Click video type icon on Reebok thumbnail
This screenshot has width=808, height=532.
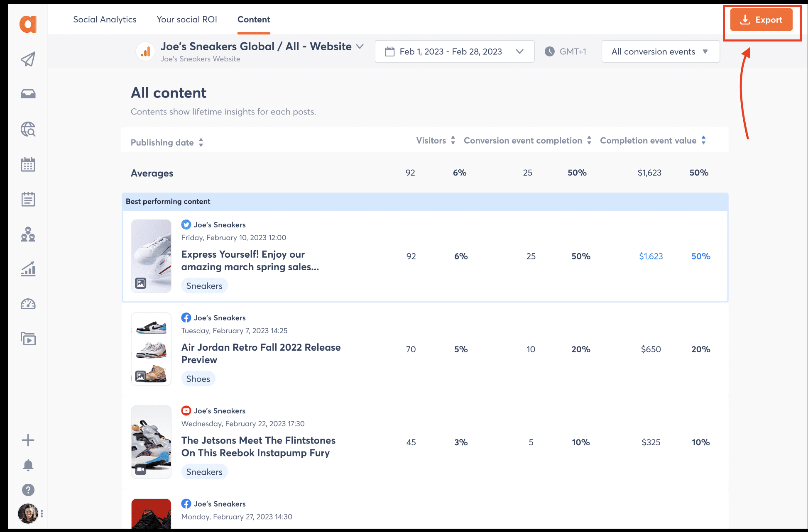click(141, 470)
